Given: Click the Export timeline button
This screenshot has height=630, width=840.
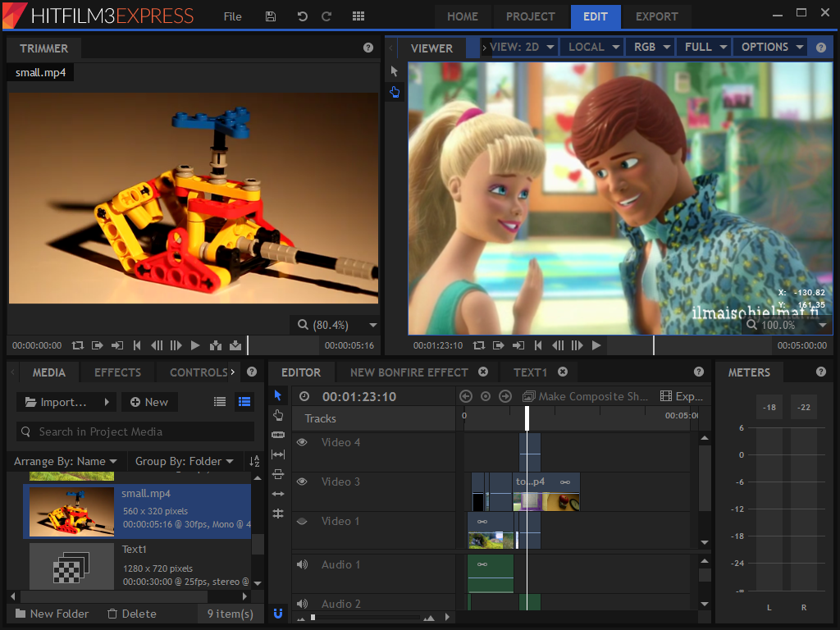Looking at the screenshot, I should [x=682, y=396].
